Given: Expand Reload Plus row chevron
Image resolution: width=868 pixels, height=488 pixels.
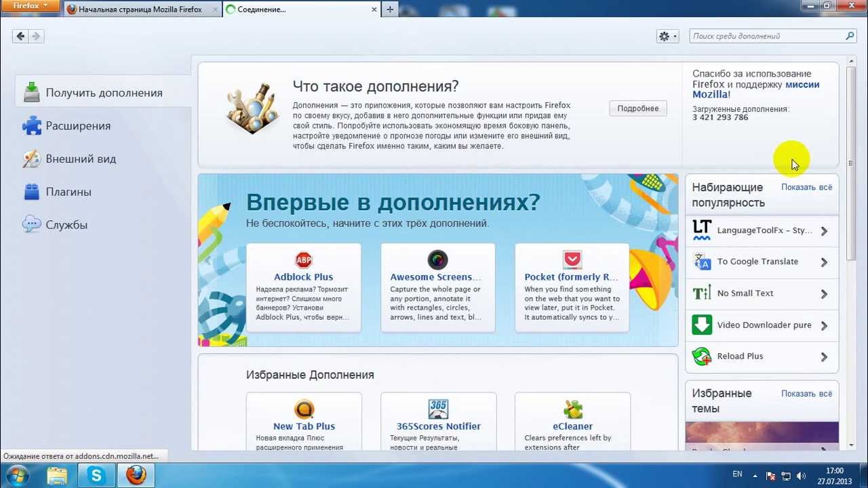Looking at the screenshot, I should pyautogui.click(x=824, y=357).
